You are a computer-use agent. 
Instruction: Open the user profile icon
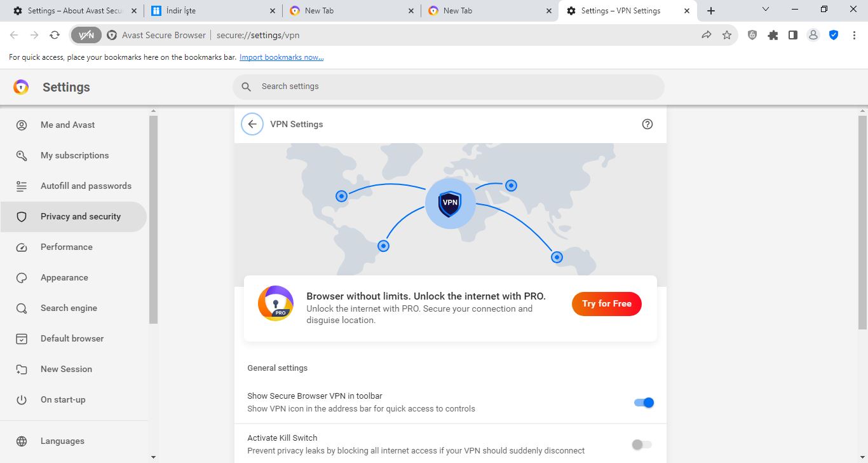813,35
